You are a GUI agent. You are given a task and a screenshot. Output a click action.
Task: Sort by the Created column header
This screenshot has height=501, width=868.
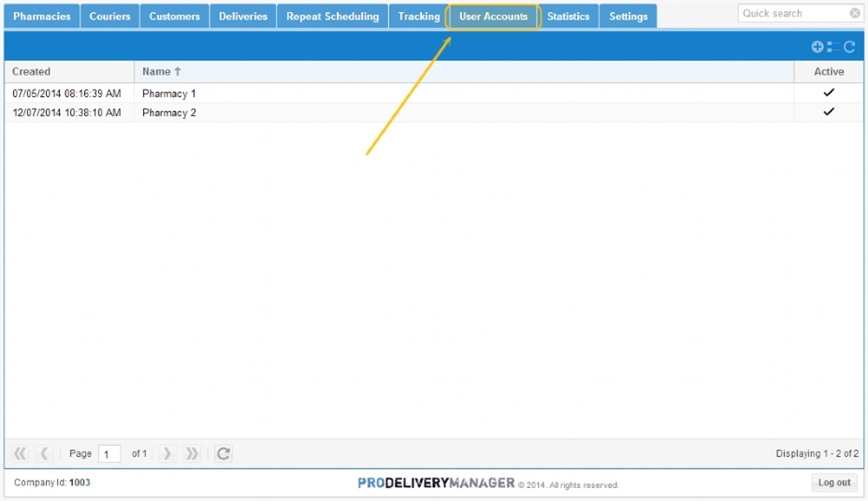(31, 72)
